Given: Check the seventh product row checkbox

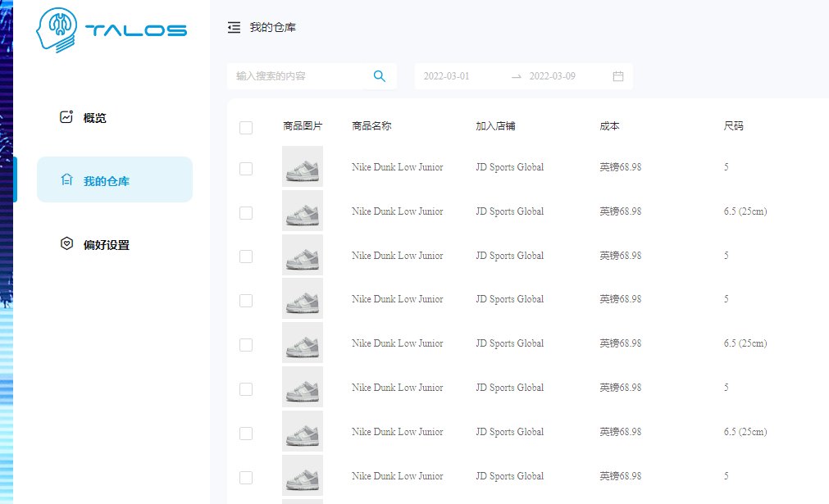Looking at the screenshot, I should click(x=246, y=434).
